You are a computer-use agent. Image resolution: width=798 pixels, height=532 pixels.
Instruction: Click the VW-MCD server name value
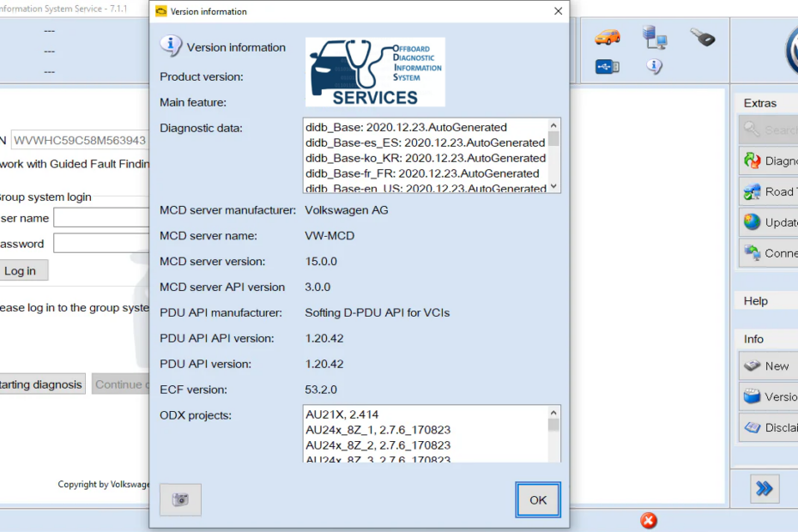pos(329,236)
